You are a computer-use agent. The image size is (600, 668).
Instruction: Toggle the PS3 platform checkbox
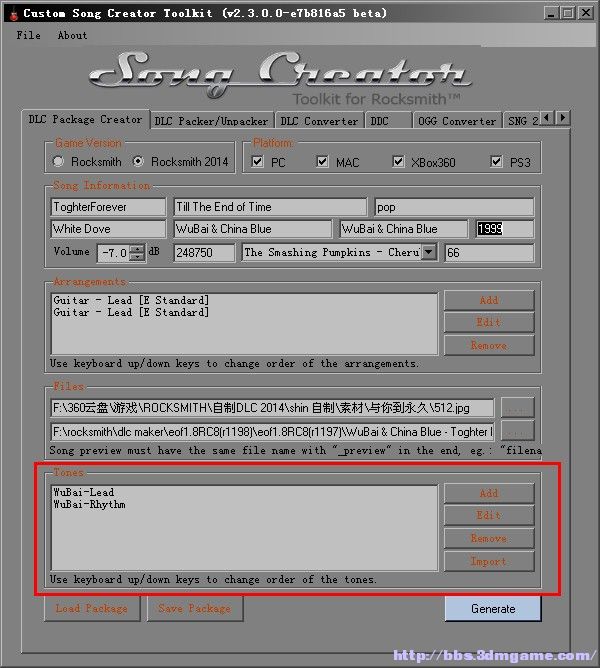click(496, 161)
